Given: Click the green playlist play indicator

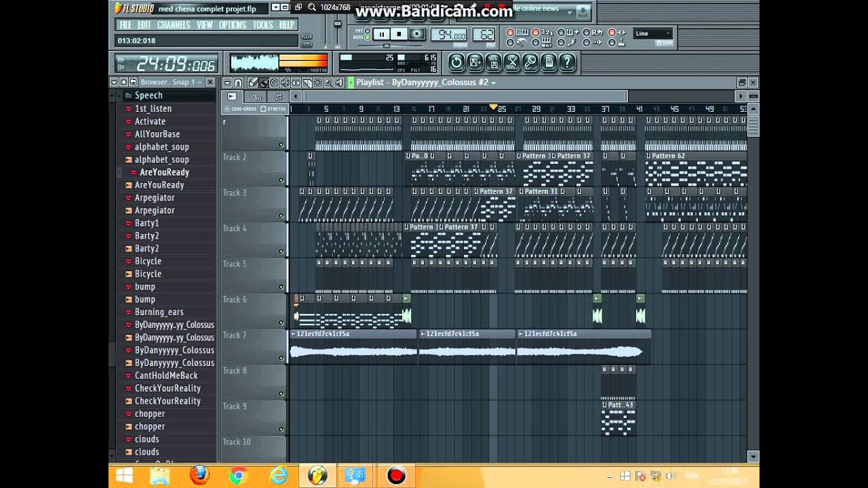Looking at the screenshot, I should coord(351,82).
